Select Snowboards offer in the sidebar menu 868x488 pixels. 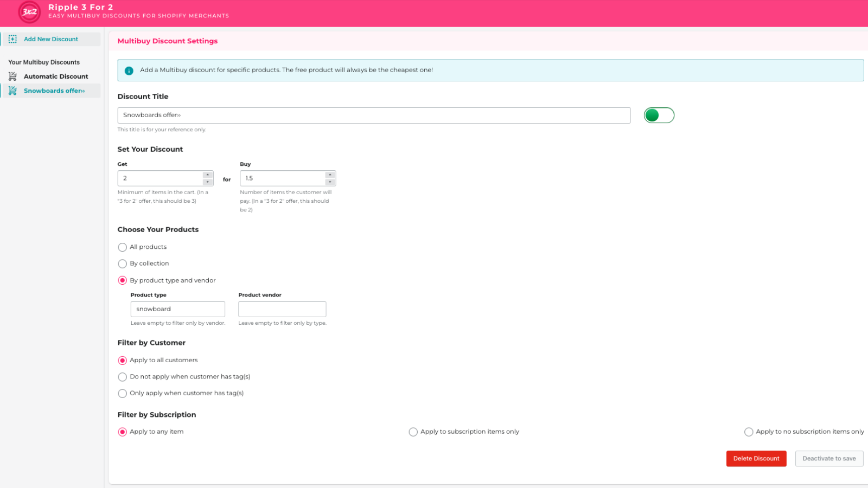54,90
